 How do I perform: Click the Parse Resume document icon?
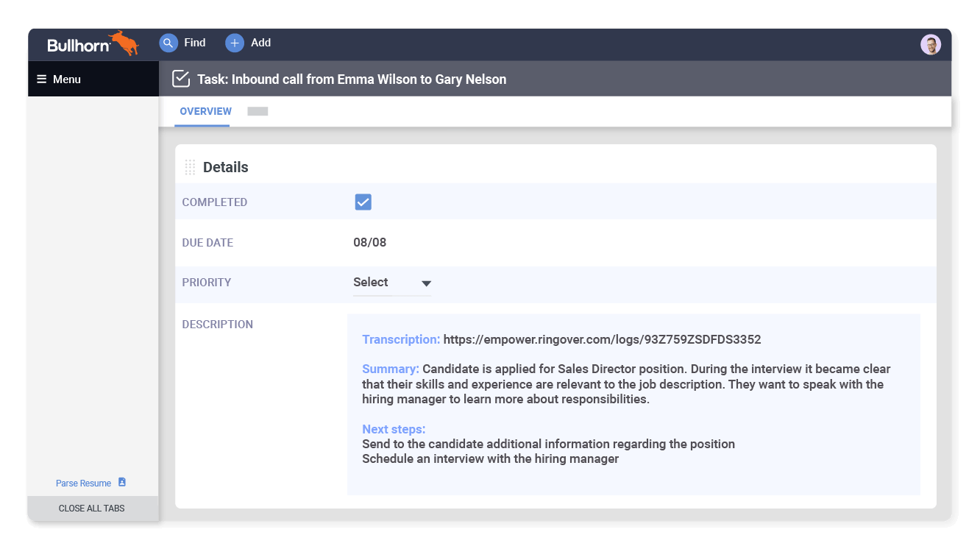(123, 483)
